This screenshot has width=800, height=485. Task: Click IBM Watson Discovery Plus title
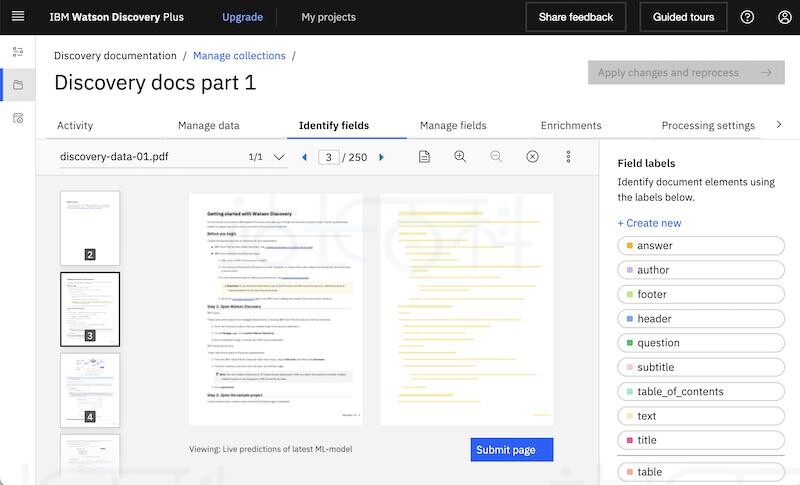[116, 17]
